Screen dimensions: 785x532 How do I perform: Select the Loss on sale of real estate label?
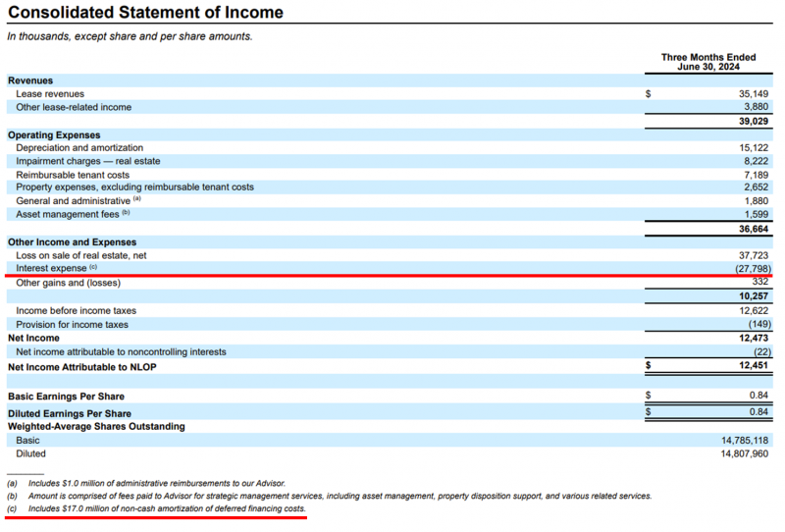80,254
